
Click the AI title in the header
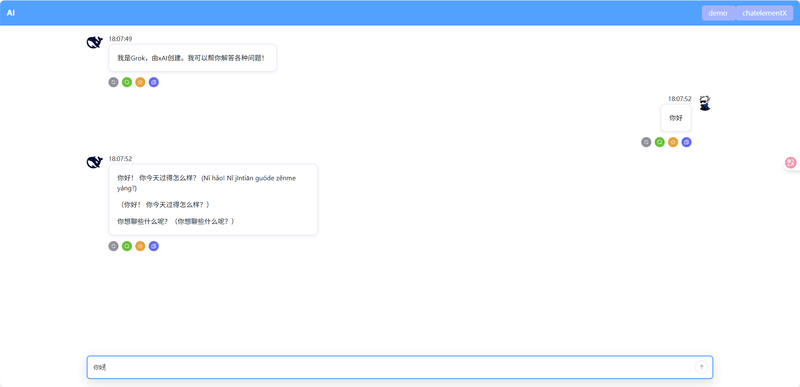11,13
